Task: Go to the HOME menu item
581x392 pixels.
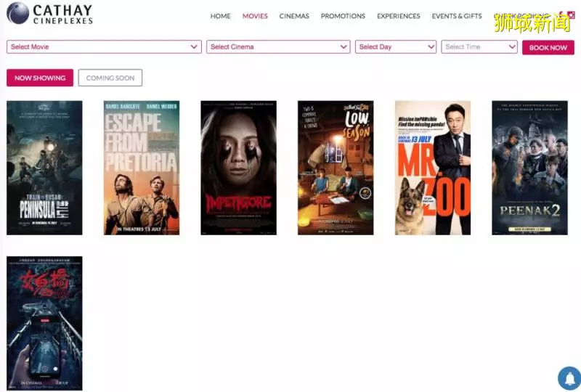Action: (221, 16)
